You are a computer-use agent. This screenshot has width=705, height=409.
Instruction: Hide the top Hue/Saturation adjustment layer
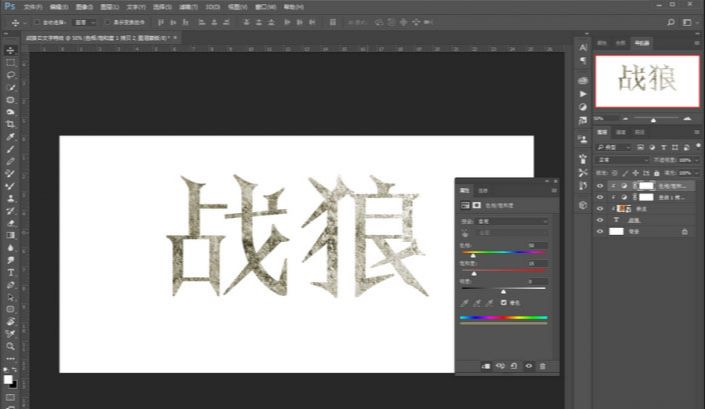coord(600,186)
